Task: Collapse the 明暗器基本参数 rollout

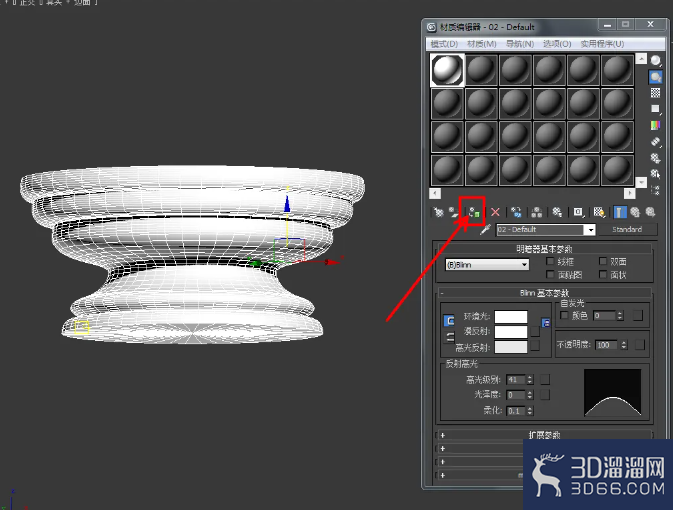Action: [544, 249]
